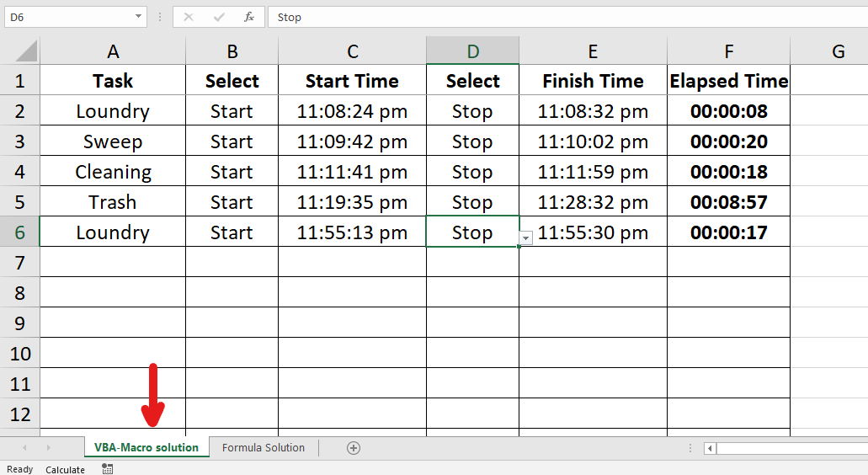Add a new sheet with plus icon
The image size is (868, 475).
pyautogui.click(x=354, y=448)
